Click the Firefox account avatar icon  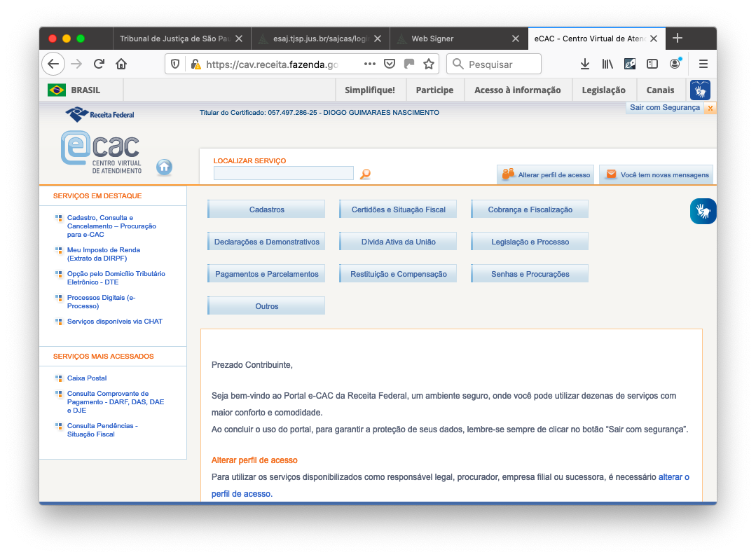click(675, 64)
